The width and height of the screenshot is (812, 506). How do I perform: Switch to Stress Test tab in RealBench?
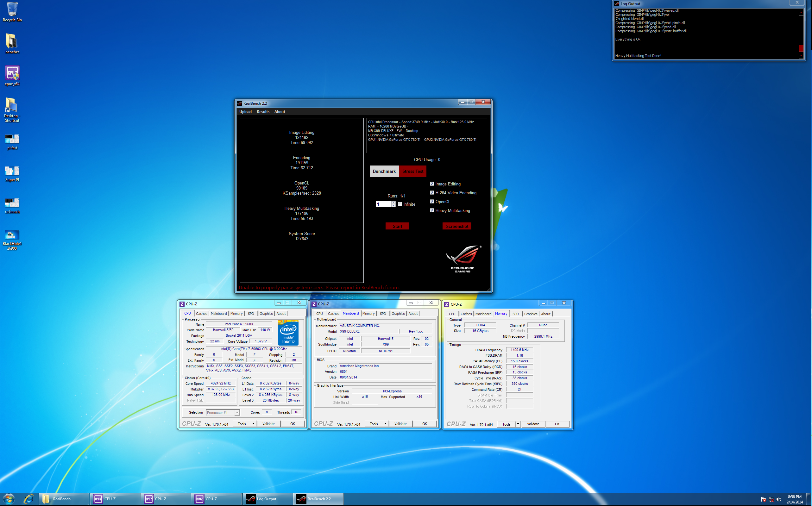tap(413, 171)
